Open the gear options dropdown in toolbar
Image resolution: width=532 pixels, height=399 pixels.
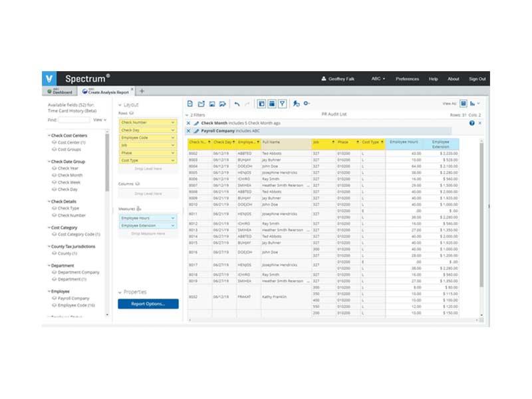(x=307, y=104)
